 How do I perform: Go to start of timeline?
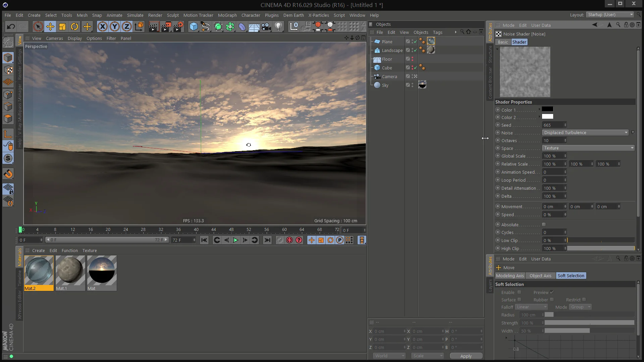pos(204,240)
